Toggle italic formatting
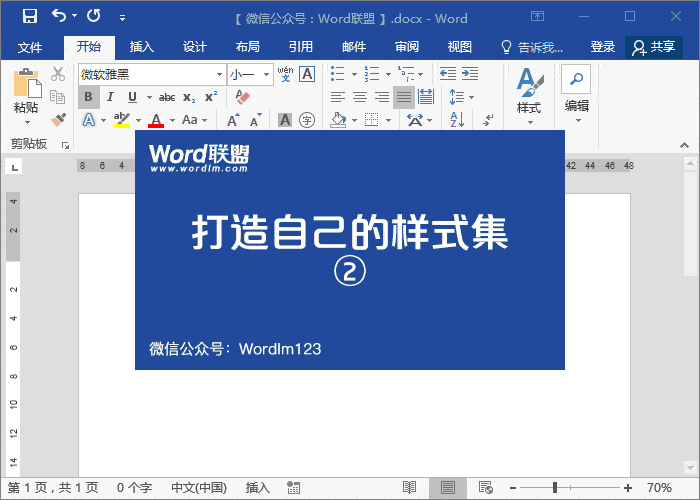This screenshot has height=500, width=700. click(110, 97)
